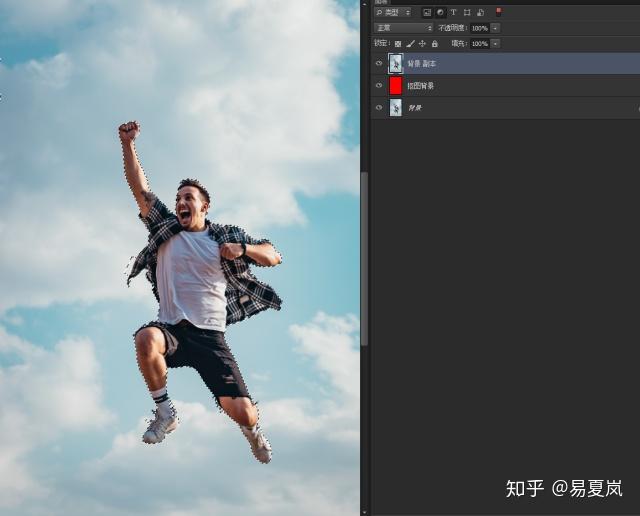Hide the bottom 背景 layer
The width and height of the screenshot is (640, 516).
(x=379, y=107)
